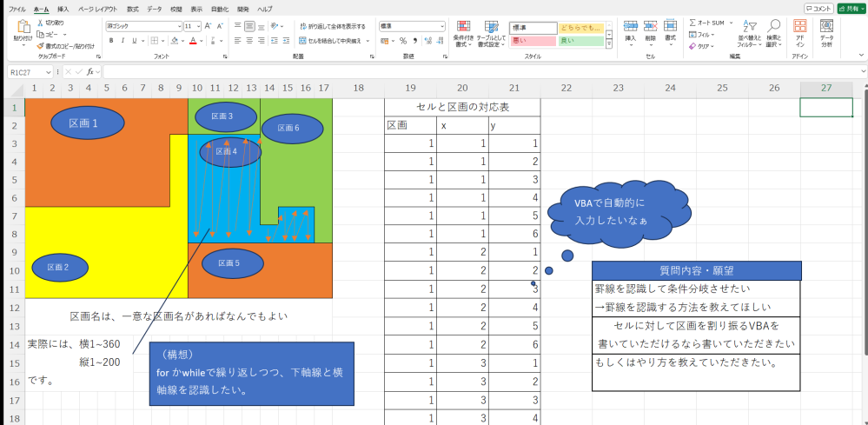This screenshot has width=868, height=425.
Task: Click the AutoSum (オート SUM) sigma icon
Action: tap(692, 23)
